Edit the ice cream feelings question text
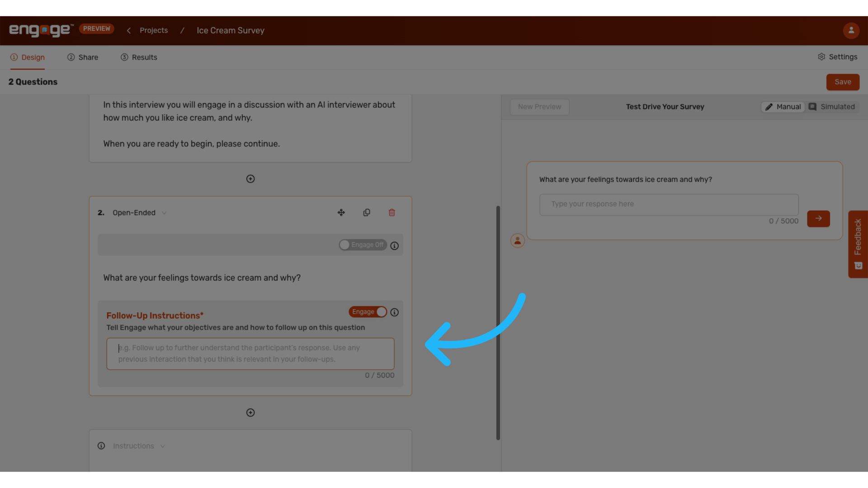The width and height of the screenshot is (868, 488). pyautogui.click(x=202, y=278)
